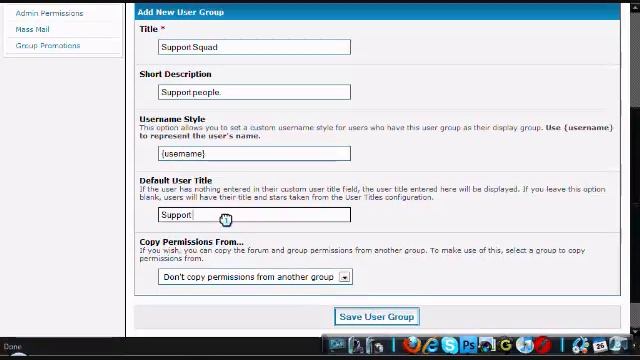Focus the Username Style field

click(x=254, y=153)
